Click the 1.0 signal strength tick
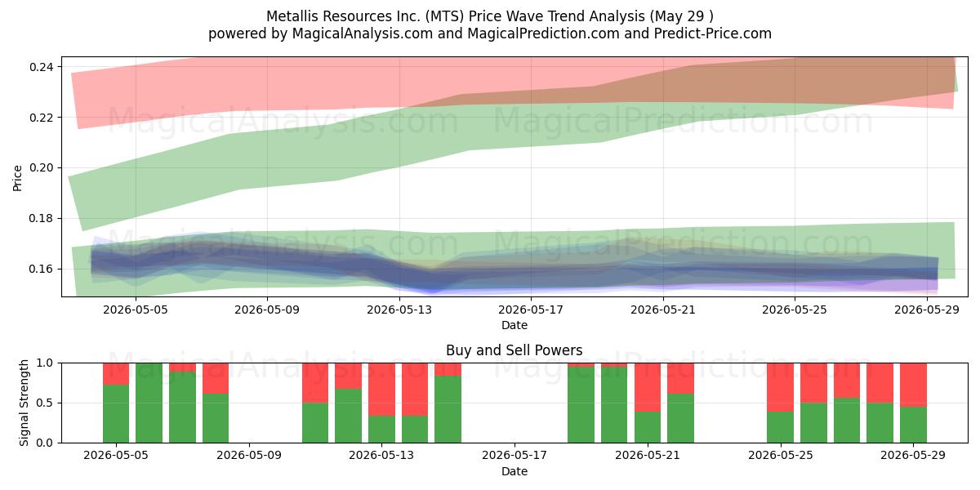The width and height of the screenshot is (980, 490). (46, 363)
